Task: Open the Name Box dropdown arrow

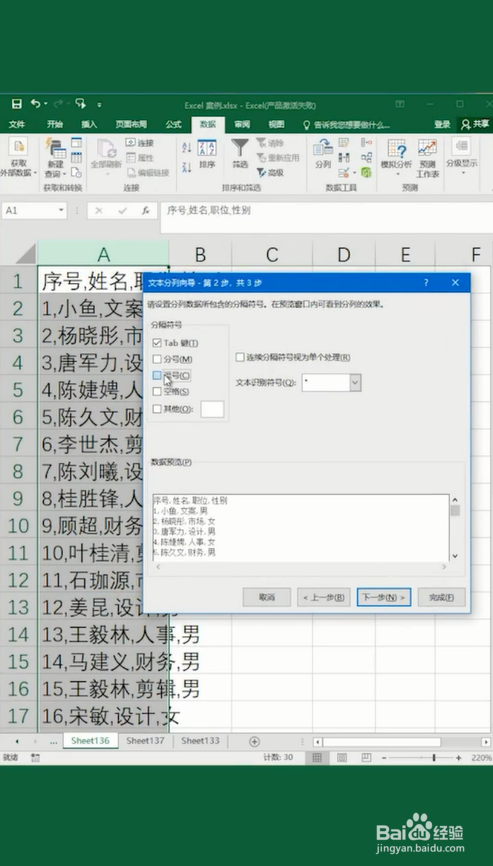Action: (61, 210)
